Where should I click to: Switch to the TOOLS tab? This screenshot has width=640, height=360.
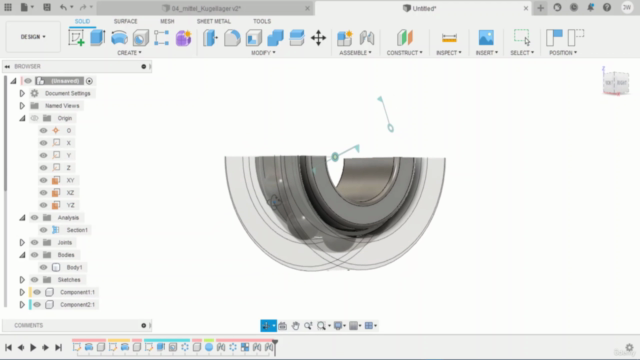tap(262, 21)
